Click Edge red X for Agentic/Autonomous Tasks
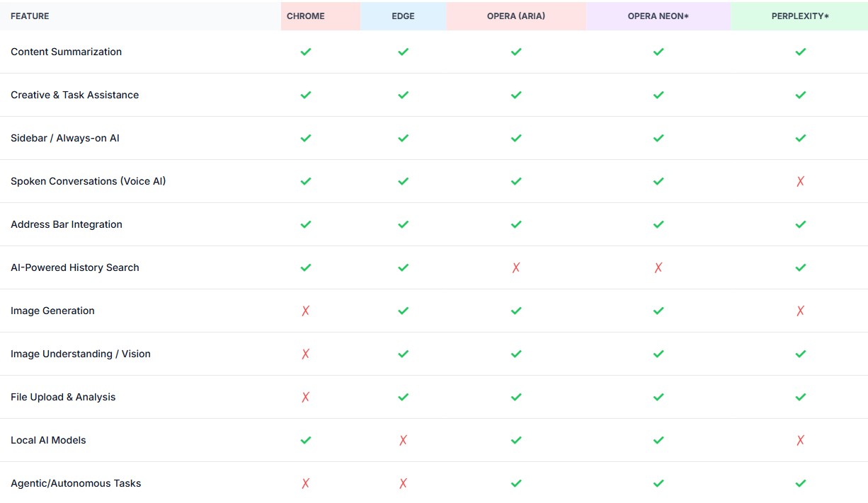 click(x=403, y=483)
